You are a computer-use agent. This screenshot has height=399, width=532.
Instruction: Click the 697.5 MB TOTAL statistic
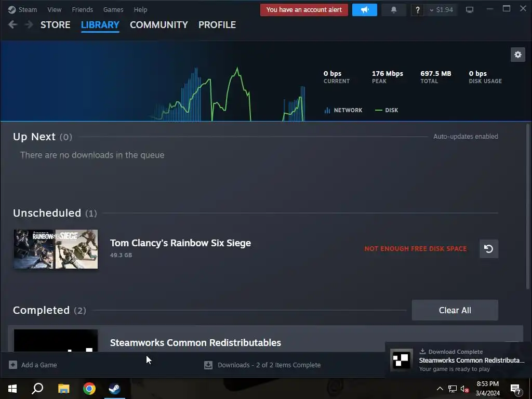pyautogui.click(x=436, y=77)
